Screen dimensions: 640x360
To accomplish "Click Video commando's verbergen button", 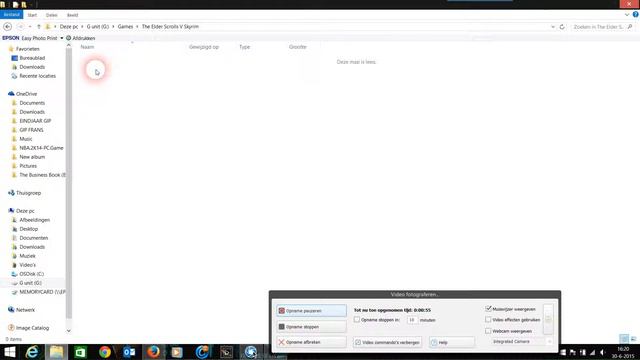I will 387,342.
